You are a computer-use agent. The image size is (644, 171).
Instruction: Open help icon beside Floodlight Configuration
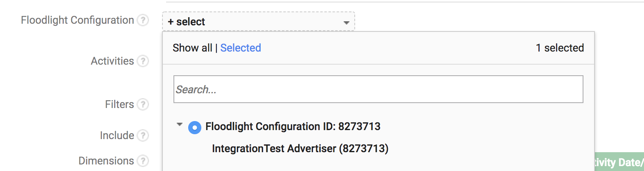tap(142, 20)
